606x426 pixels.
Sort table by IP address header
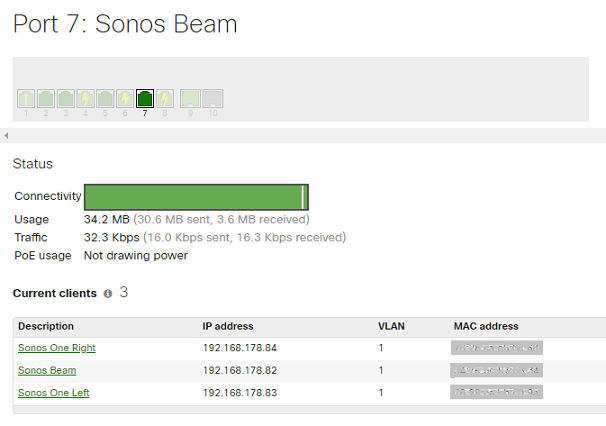[228, 326]
